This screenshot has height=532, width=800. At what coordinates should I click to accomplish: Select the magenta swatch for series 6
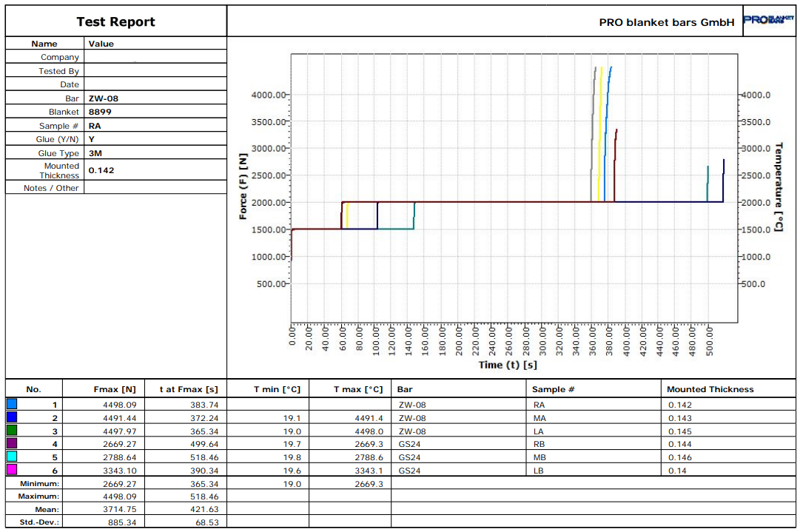(x=12, y=470)
